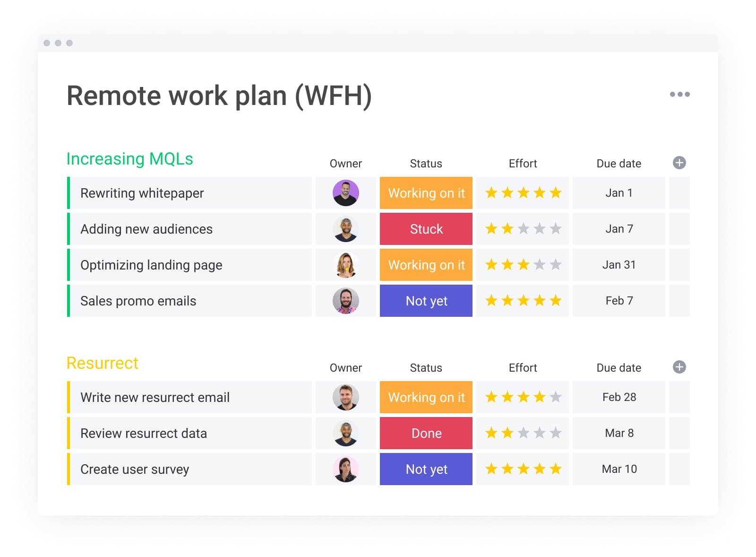Viewport: 756px width, 557px height.
Task: Open the Done status for Review resurrect data
Action: click(x=426, y=433)
